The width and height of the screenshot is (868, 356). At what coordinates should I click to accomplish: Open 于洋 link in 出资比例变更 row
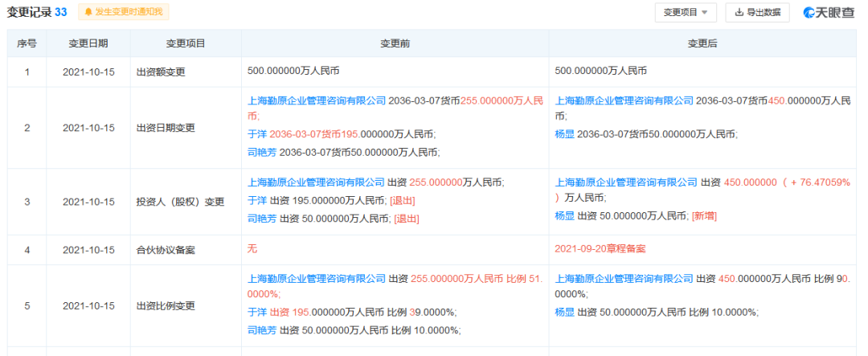pyautogui.click(x=257, y=312)
